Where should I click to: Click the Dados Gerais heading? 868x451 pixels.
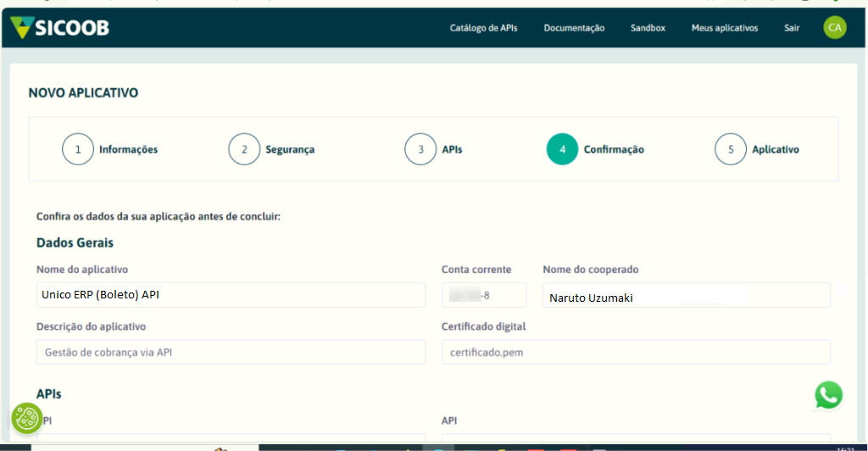tap(75, 243)
